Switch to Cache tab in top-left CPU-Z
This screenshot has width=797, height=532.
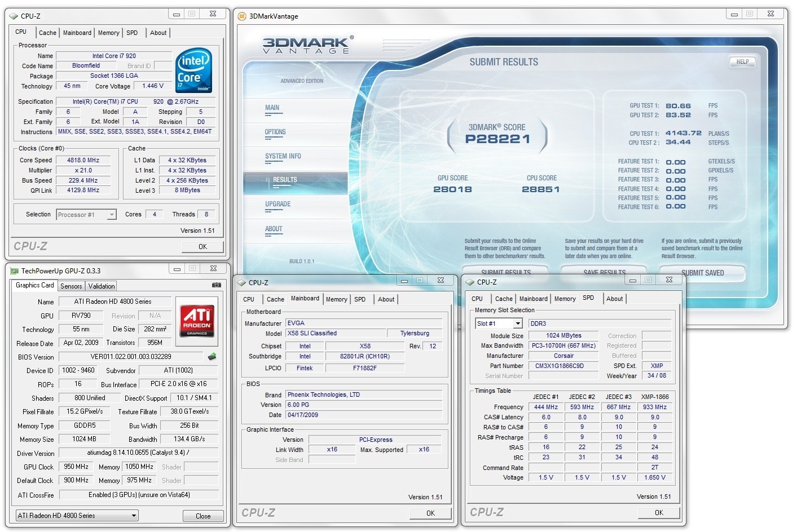point(47,33)
